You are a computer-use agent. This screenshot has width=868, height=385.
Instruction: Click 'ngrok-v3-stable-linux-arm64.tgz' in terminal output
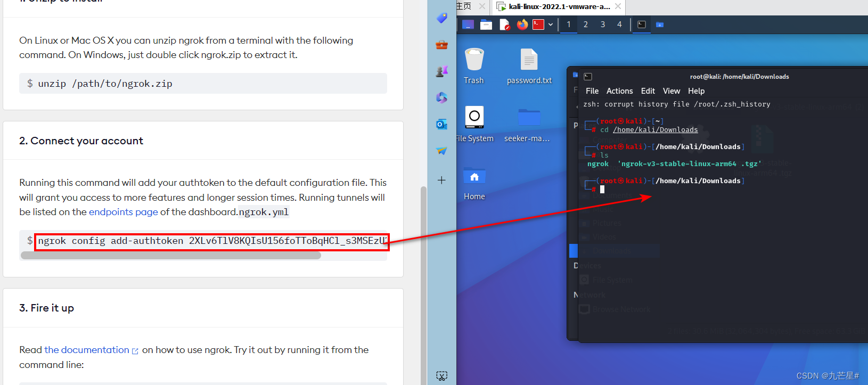coord(690,164)
